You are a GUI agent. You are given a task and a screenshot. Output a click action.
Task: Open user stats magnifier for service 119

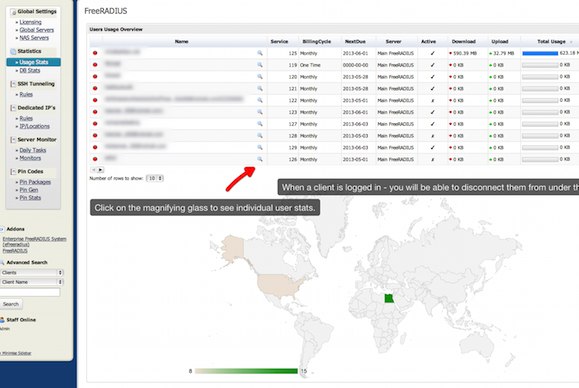coord(260,65)
